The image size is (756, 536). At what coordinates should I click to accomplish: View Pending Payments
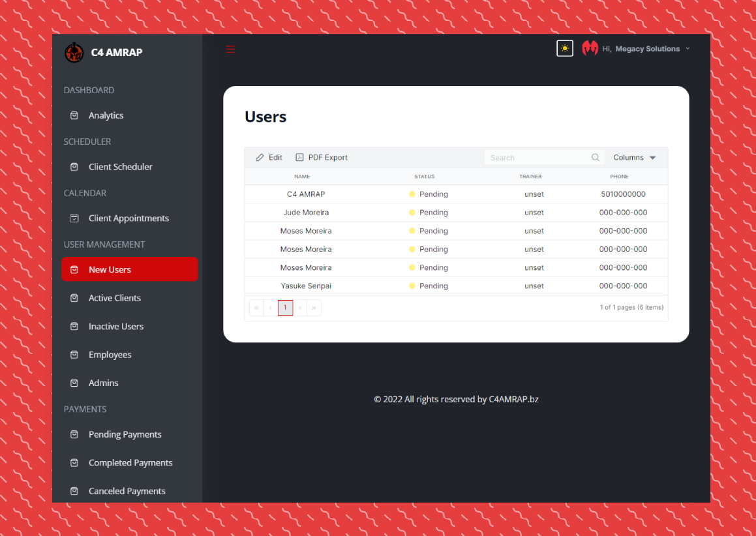point(125,434)
